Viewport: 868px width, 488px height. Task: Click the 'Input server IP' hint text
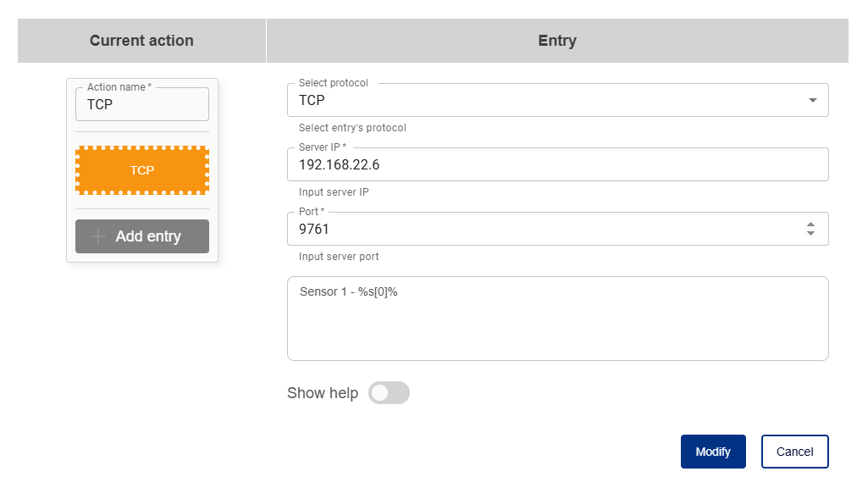[334, 192]
